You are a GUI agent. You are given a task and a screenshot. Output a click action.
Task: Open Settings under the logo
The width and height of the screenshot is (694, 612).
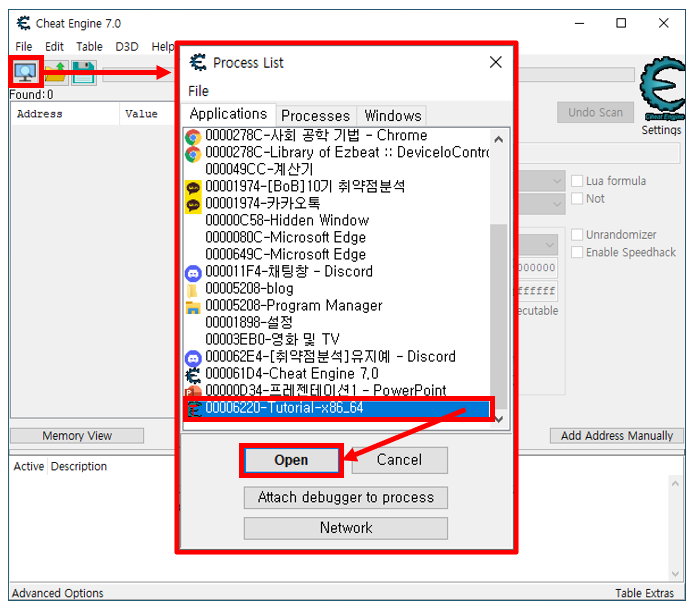point(661,130)
